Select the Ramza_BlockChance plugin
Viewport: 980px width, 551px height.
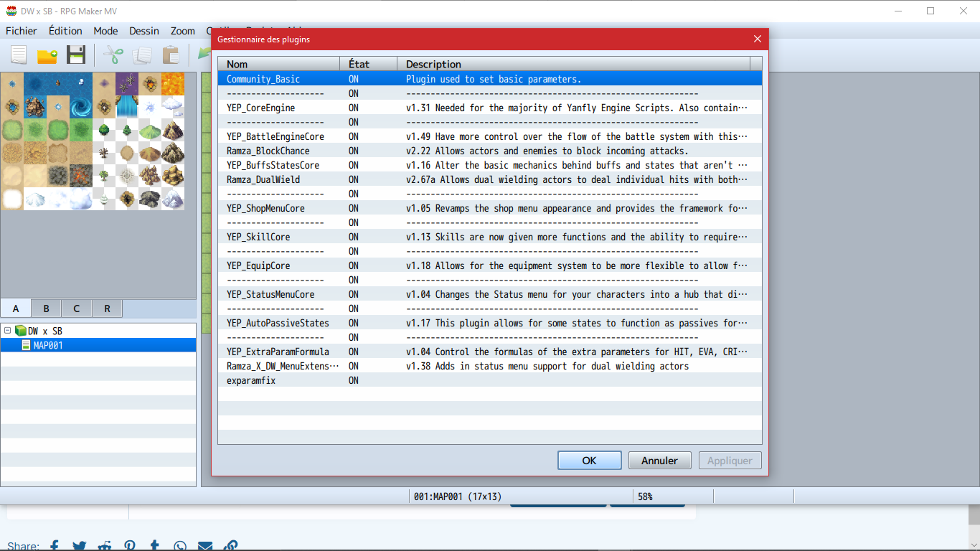(490, 151)
